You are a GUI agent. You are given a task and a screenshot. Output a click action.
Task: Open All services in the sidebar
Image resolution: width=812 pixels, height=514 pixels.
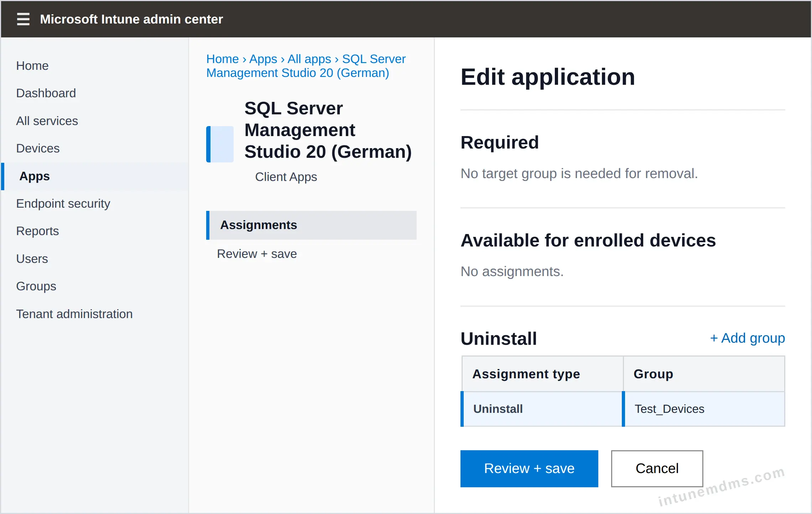click(47, 121)
